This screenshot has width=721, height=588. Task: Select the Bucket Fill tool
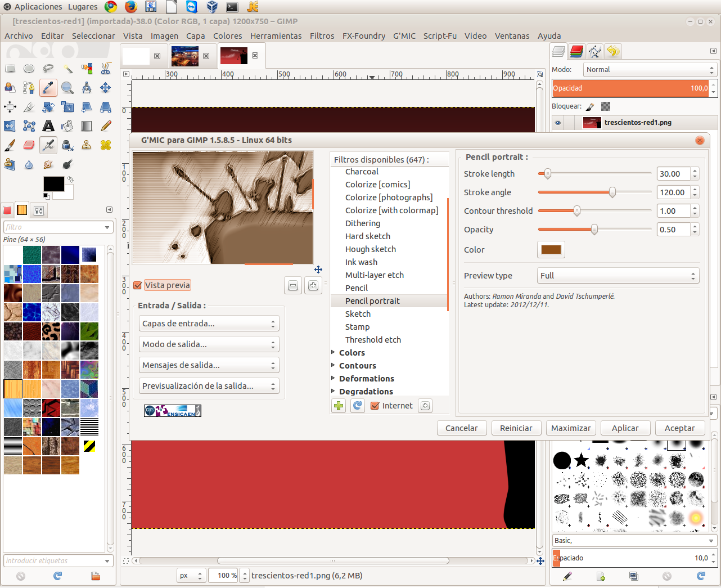(x=67, y=126)
